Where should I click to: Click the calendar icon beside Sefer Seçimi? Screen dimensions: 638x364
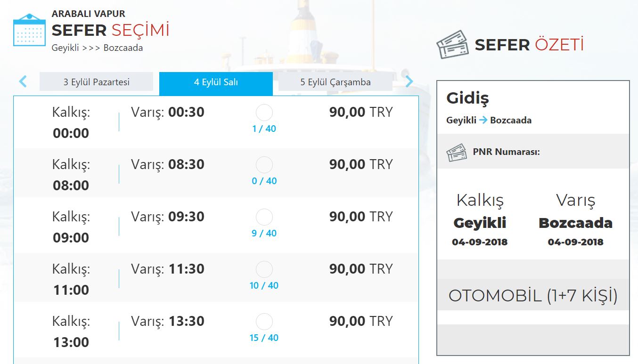pyautogui.click(x=29, y=30)
